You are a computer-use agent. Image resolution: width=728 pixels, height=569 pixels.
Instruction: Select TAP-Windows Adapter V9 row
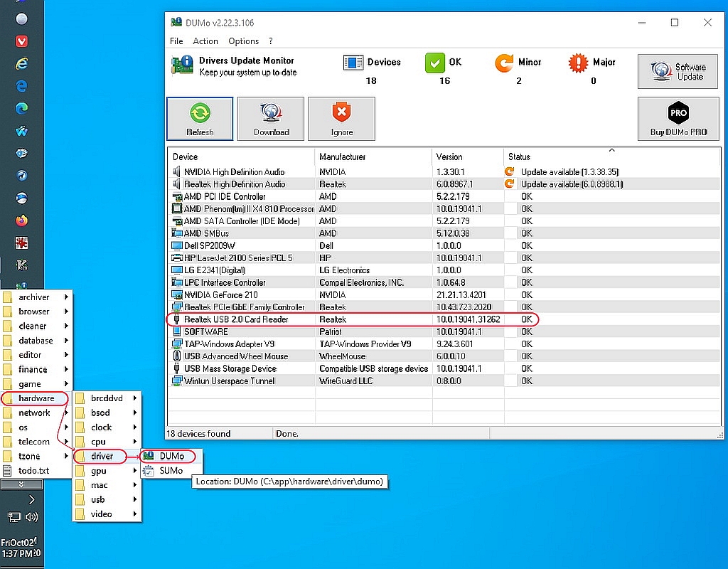pyautogui.click(x=444, y=344)
